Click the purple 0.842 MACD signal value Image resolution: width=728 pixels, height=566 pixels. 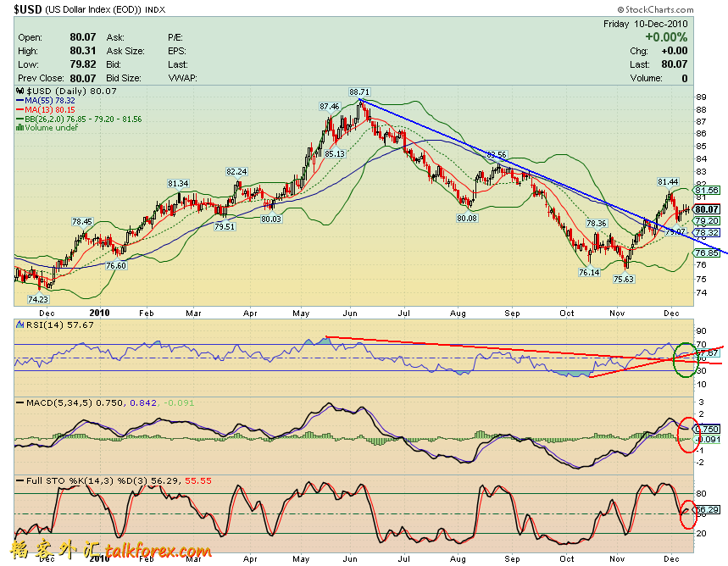coord(143,402)
